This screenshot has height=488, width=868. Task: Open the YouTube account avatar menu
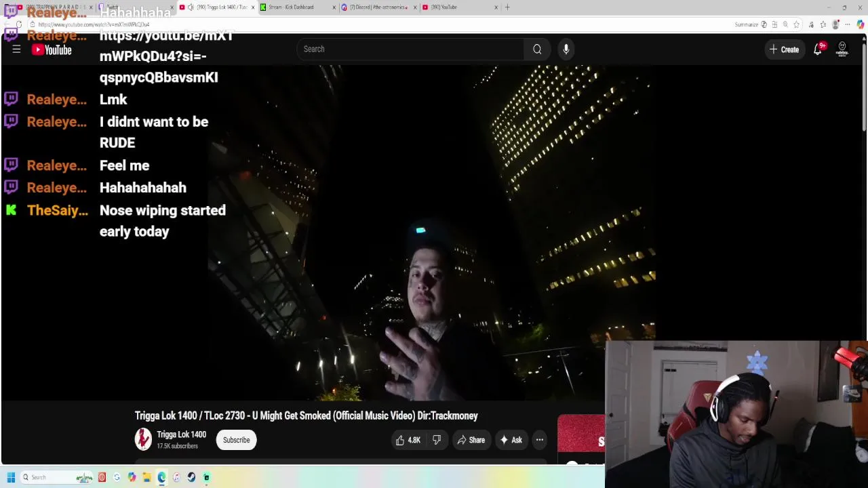(x=842, y=49)
